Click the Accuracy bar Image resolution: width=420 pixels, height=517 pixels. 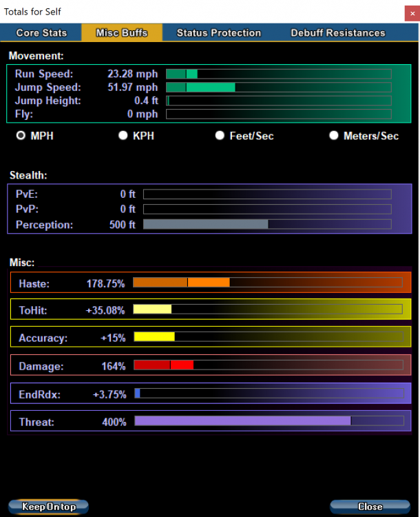tap(267, 337)
